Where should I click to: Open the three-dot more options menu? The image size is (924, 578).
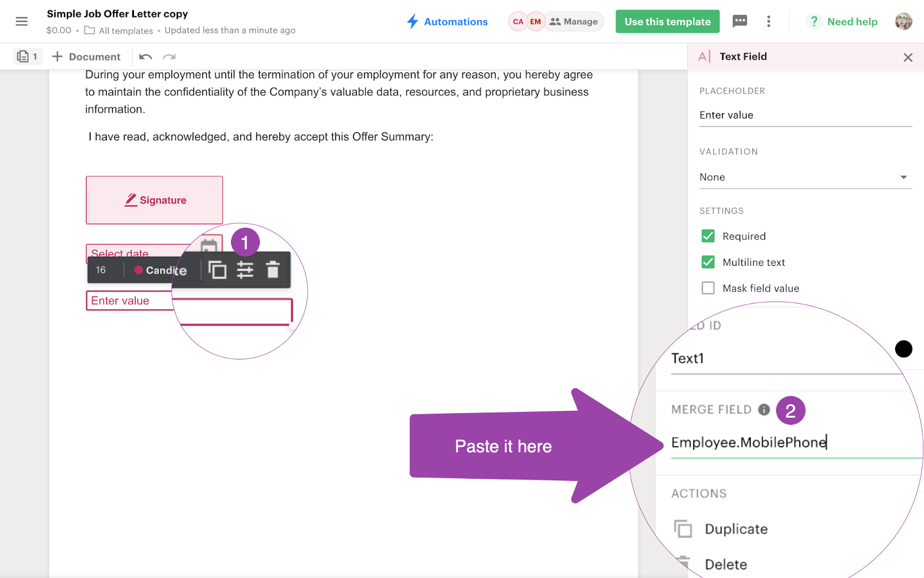tap(769, 21)
